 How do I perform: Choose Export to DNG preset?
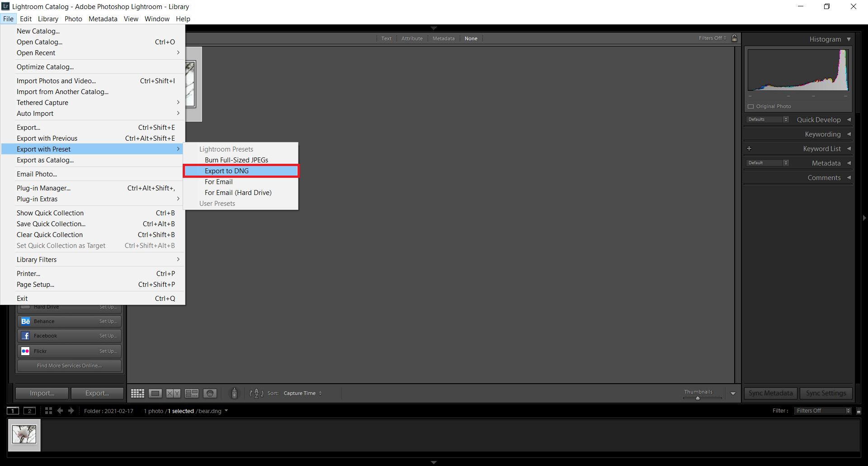226,171
